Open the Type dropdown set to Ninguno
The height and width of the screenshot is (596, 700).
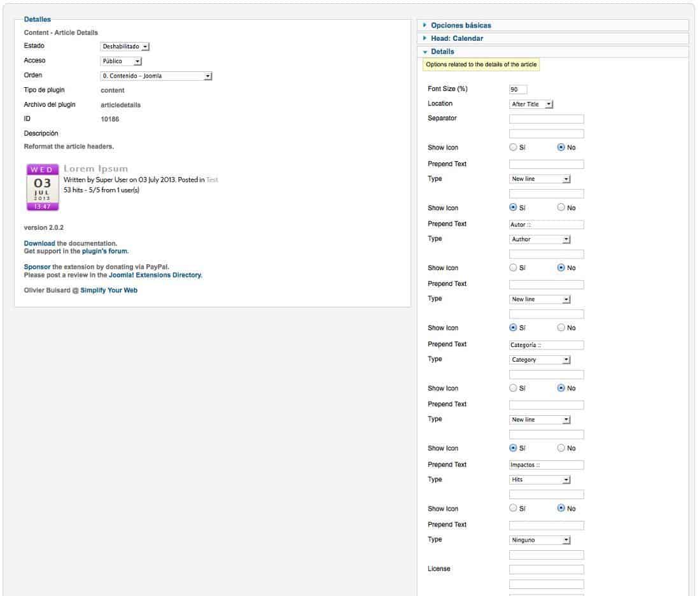pos(540,540)
